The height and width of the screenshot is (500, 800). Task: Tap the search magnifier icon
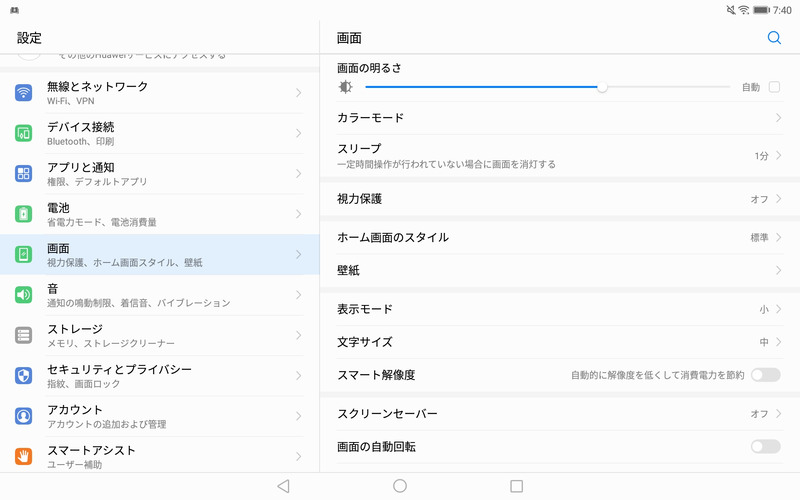(x=774, y=38)
